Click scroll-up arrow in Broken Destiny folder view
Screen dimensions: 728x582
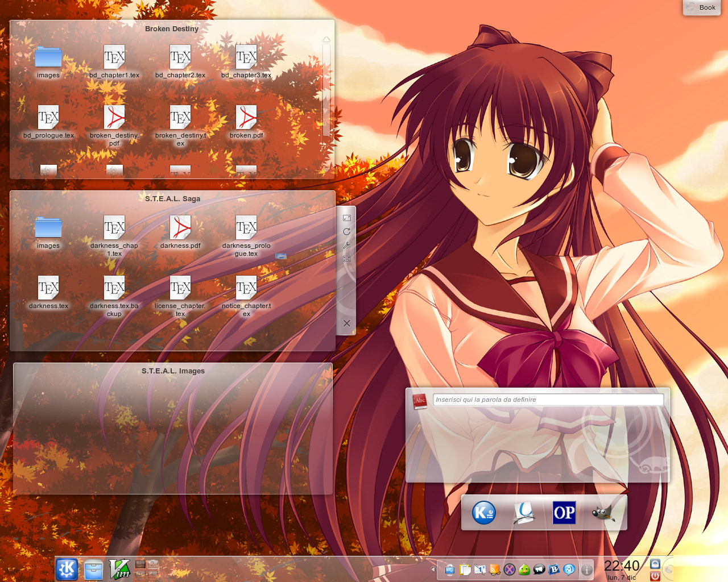click(326, 40)
